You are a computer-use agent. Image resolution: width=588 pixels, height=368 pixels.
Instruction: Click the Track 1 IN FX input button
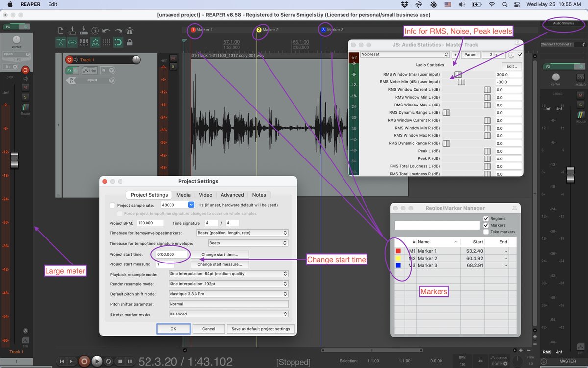[72, 80]
